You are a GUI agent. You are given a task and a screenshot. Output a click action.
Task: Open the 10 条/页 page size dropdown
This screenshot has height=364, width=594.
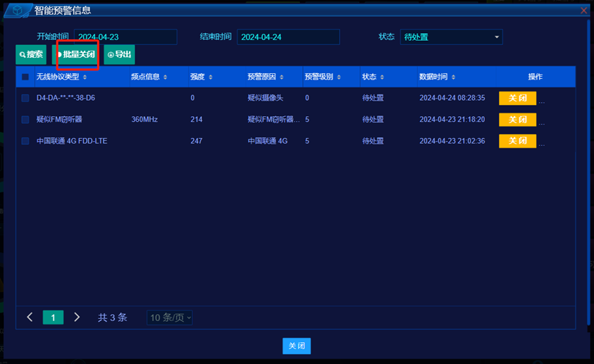[x=169, y=318]
